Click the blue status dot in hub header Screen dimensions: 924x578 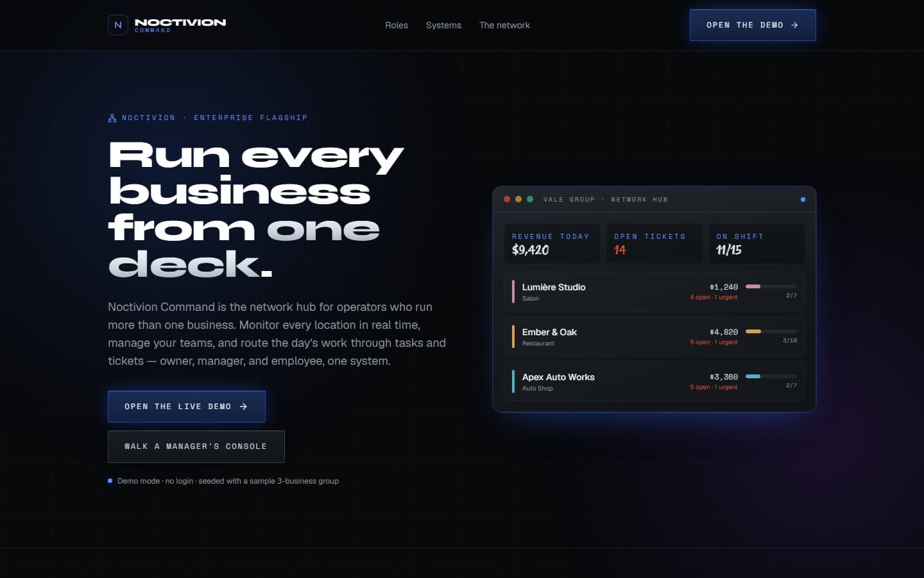[803, 200]
